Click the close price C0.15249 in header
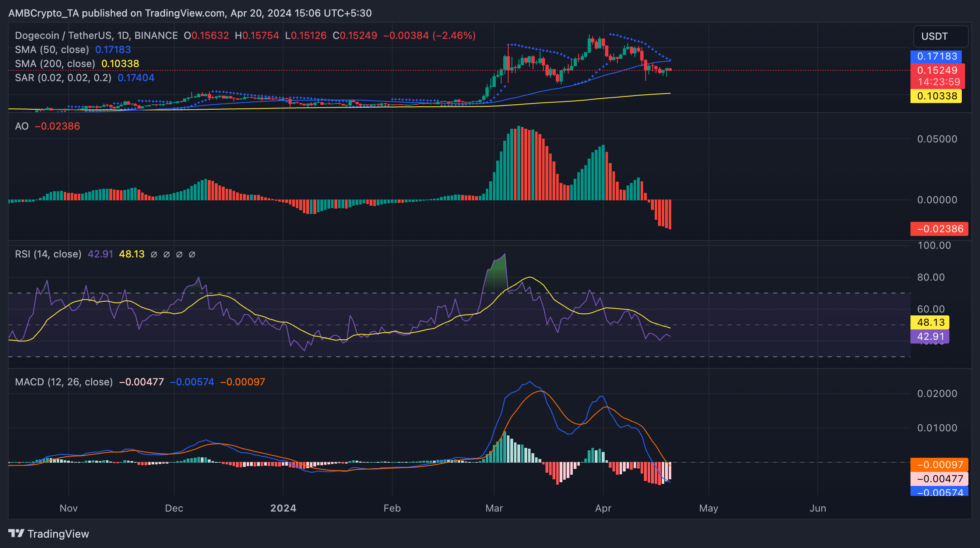This screenshot has height=548, width=980. [355, 36]
